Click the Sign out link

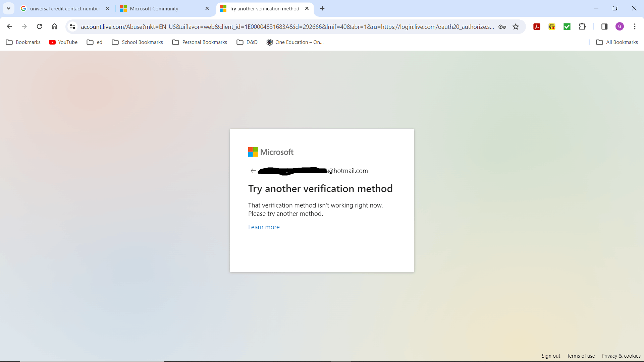(551, 356)
